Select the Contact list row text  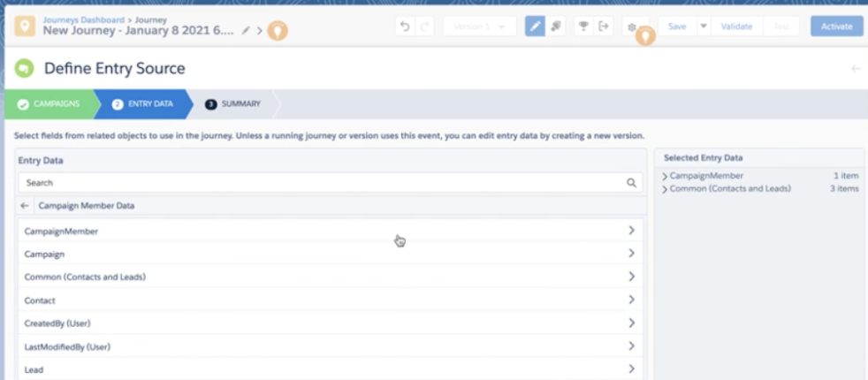(x=40, y=300)
